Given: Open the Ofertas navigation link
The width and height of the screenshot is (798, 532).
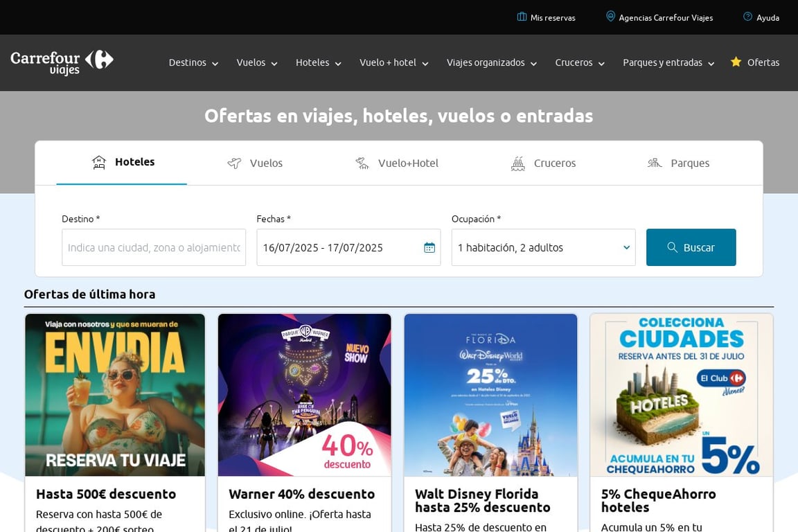Looking at the screenshot, I should [755, 62].
